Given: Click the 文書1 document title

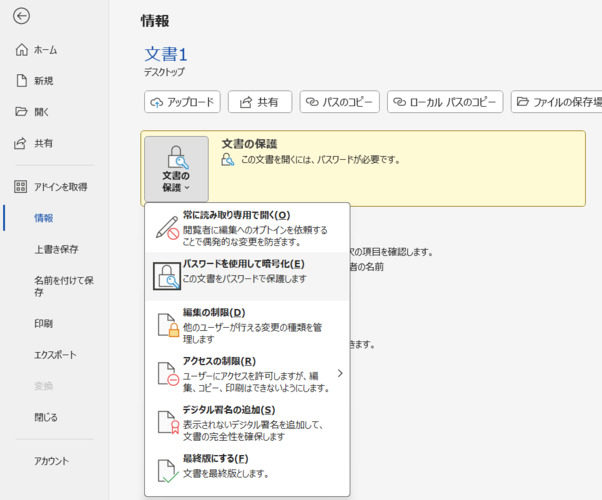Looking at the screenshot, I should tap(166, 54).
